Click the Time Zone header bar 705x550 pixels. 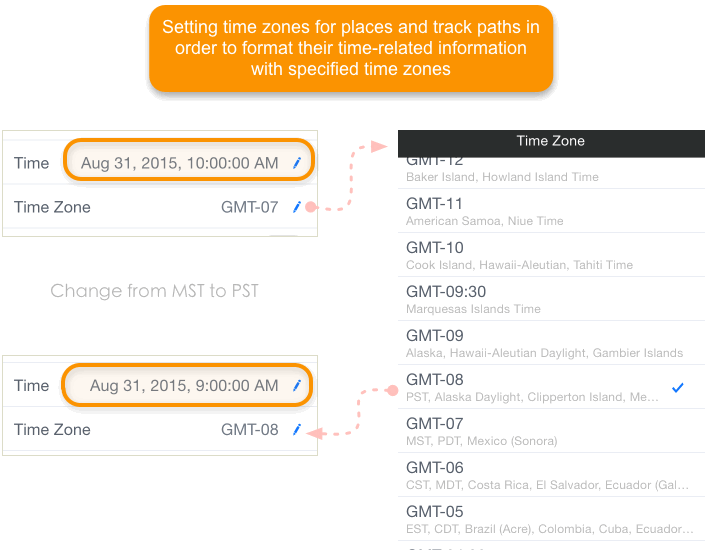(551, 143)
